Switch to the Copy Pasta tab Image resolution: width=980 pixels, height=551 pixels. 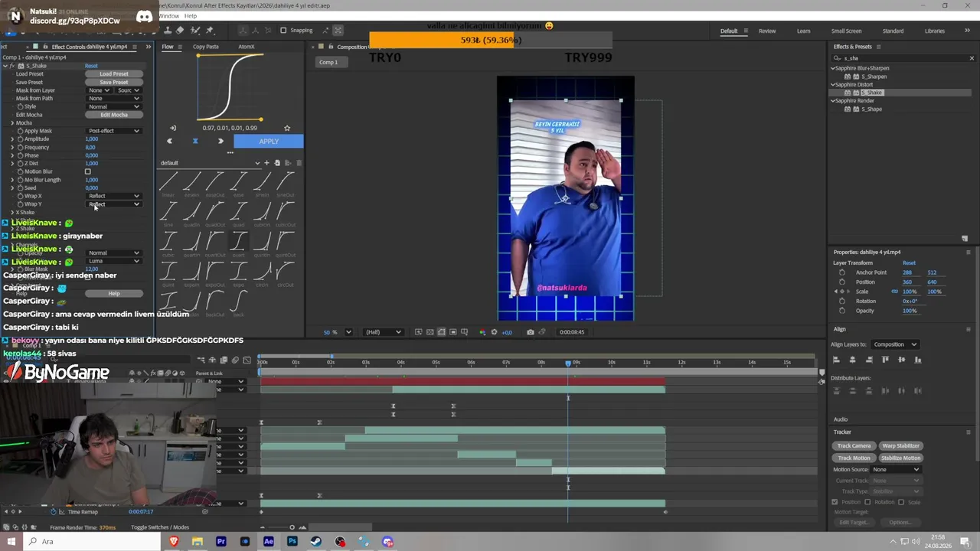[x=206, y=47]
